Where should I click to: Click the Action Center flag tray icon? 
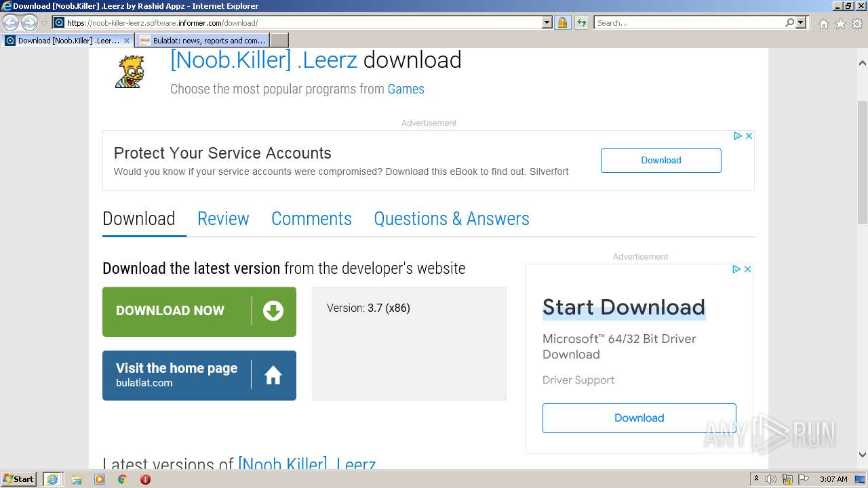pos(802,479)
